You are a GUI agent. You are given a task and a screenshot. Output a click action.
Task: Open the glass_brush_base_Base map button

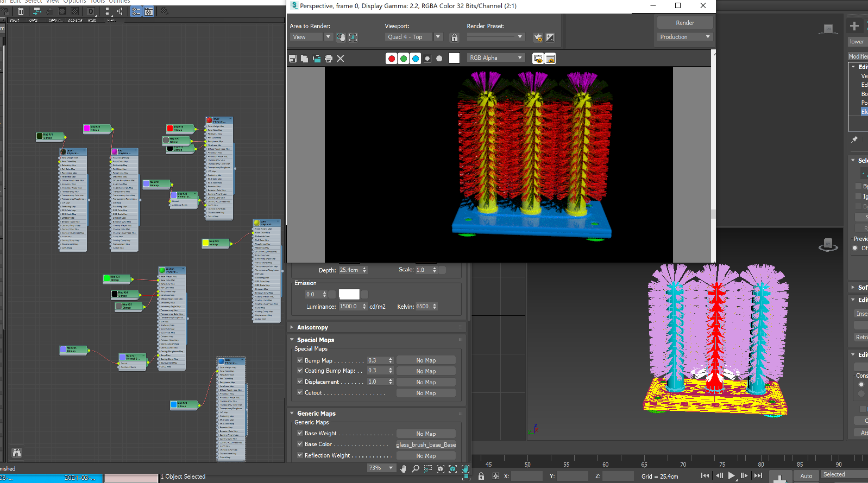pyautogui.click(x=426, y=444)
